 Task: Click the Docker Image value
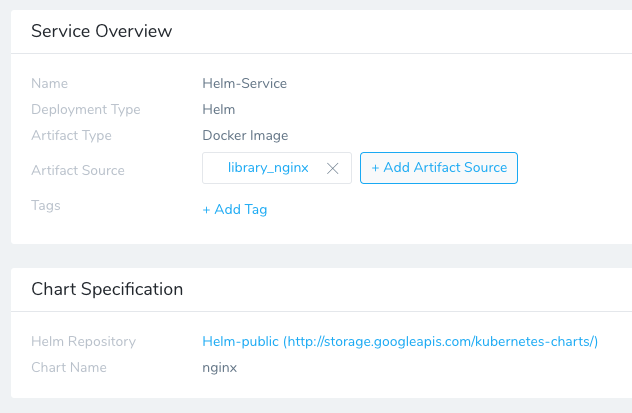click(245, 136)
